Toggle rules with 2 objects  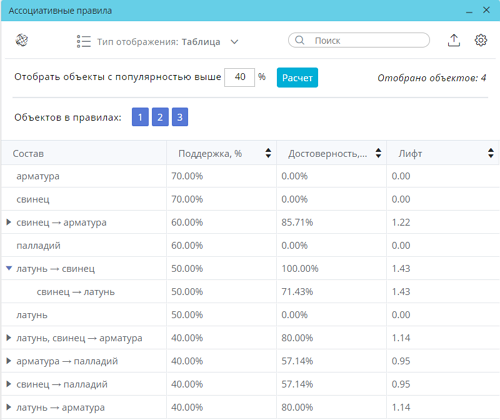(x=160, y=117)
